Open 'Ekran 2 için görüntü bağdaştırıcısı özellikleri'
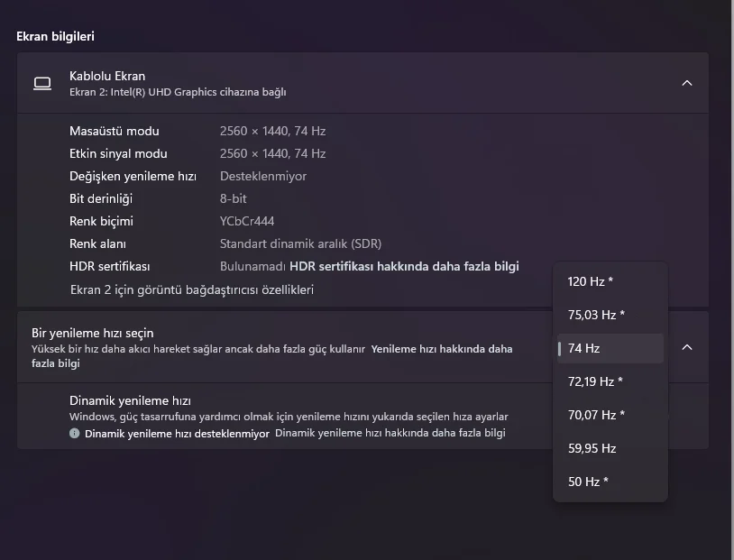The image size is (734, 560). click(192, 289)
